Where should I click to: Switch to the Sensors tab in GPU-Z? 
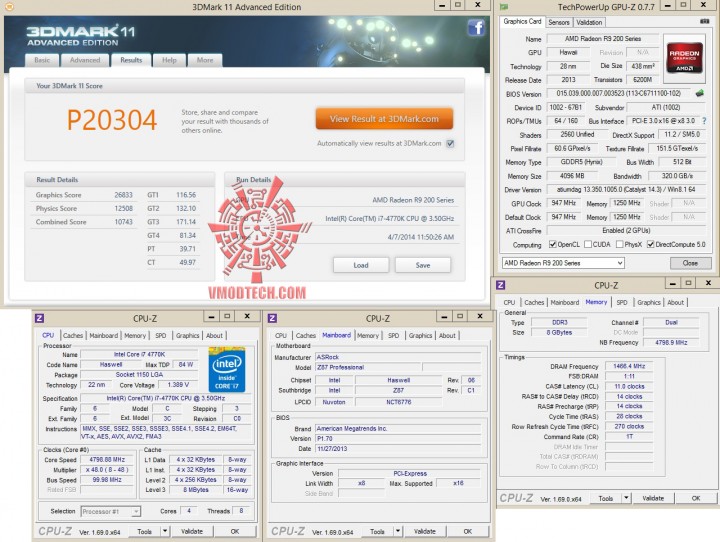[x=558, y=22]
